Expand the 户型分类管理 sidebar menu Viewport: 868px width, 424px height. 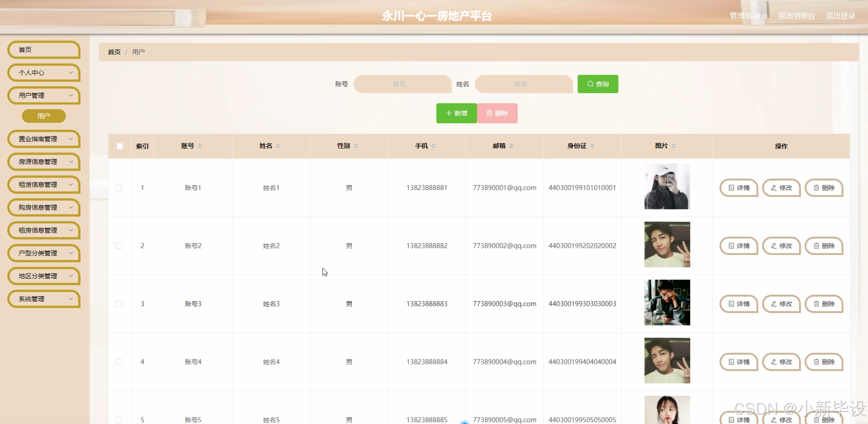coord(44,253)
